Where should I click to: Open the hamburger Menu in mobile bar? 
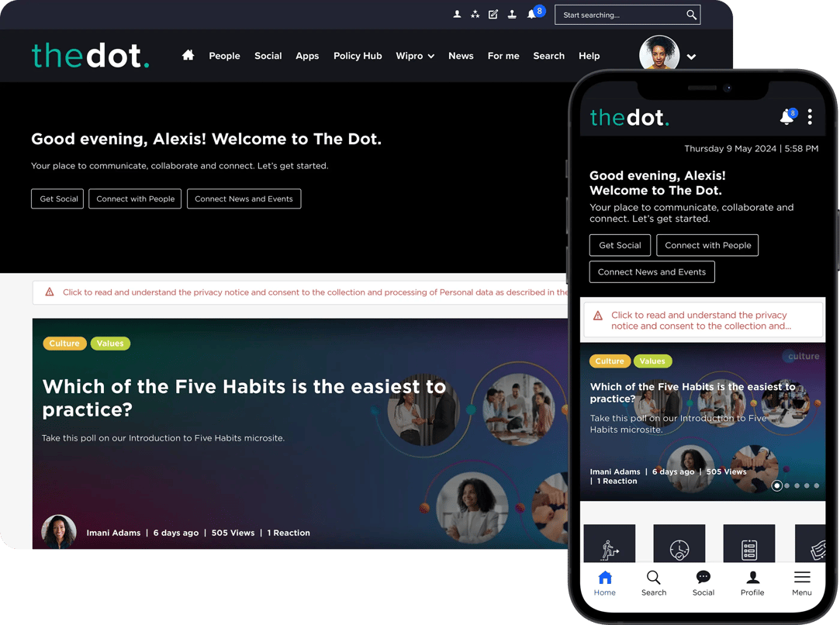(802, 578)
